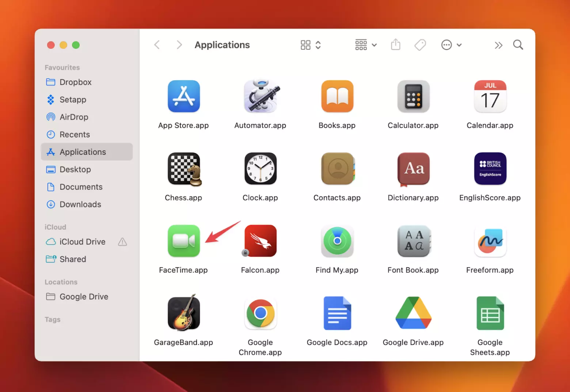Image resolution: width=570 pixels, height=392 pixels.
Task: Click the Applications window title
Action: point(222,45)
